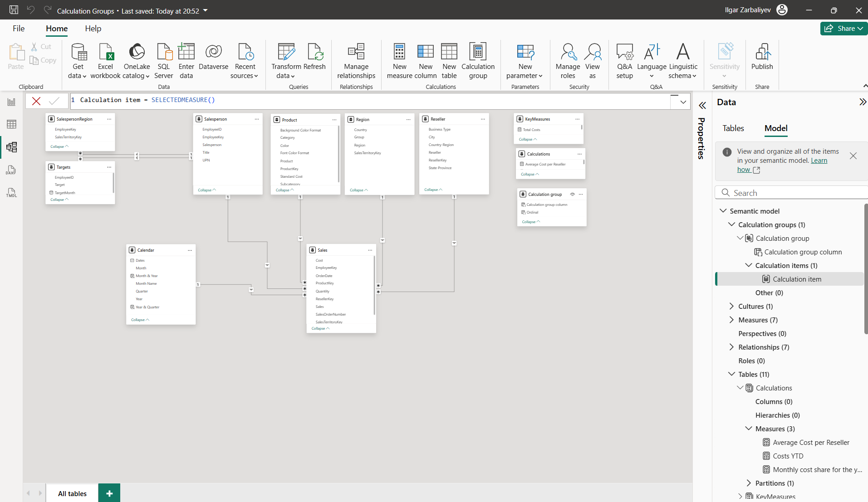Viewport: 868px width, 502px height.
Task: Collapse the Sales table card
Action: (320, 328)
